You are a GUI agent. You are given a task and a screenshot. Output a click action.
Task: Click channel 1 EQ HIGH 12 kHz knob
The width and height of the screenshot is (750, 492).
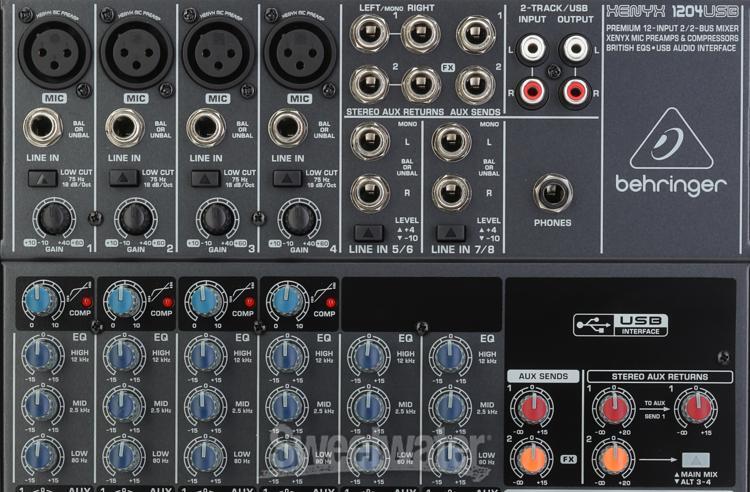(x=42, y=355)
